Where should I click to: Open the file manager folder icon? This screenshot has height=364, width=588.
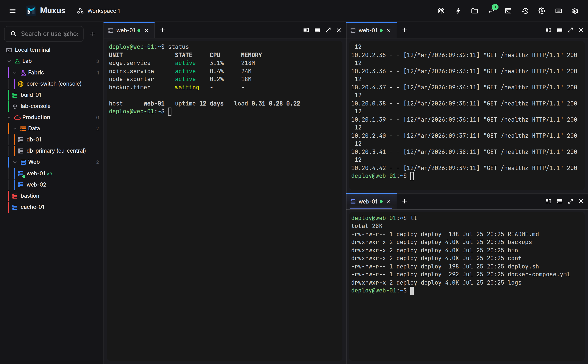click(475, 11)
